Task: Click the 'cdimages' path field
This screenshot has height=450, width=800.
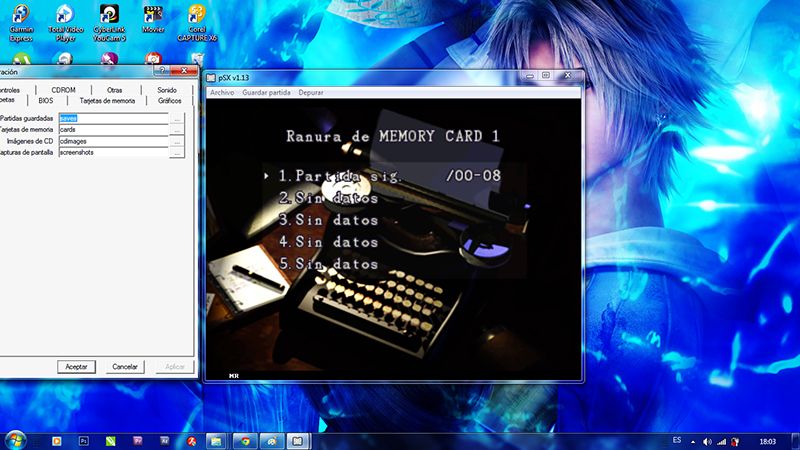Action: 113,141
